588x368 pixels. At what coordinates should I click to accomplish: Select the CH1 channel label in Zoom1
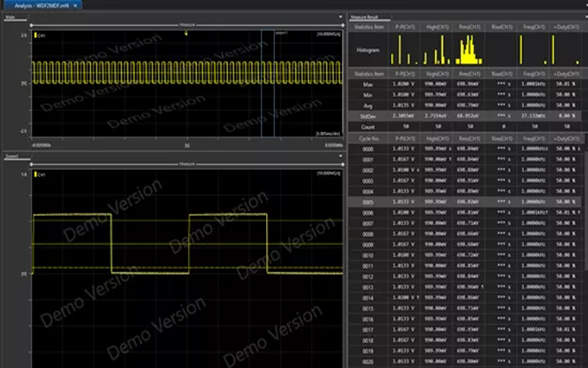[x=40, y=174]
